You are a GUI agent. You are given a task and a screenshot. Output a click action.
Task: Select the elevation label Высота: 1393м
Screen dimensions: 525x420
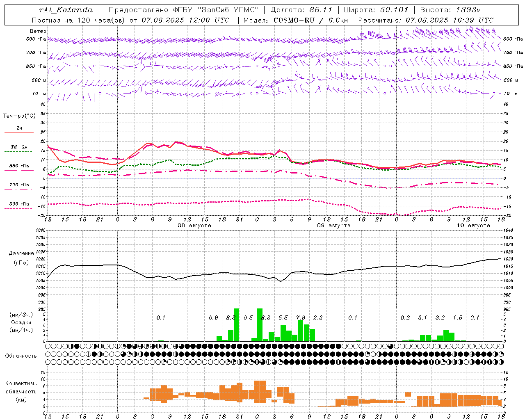pos(451,10)
